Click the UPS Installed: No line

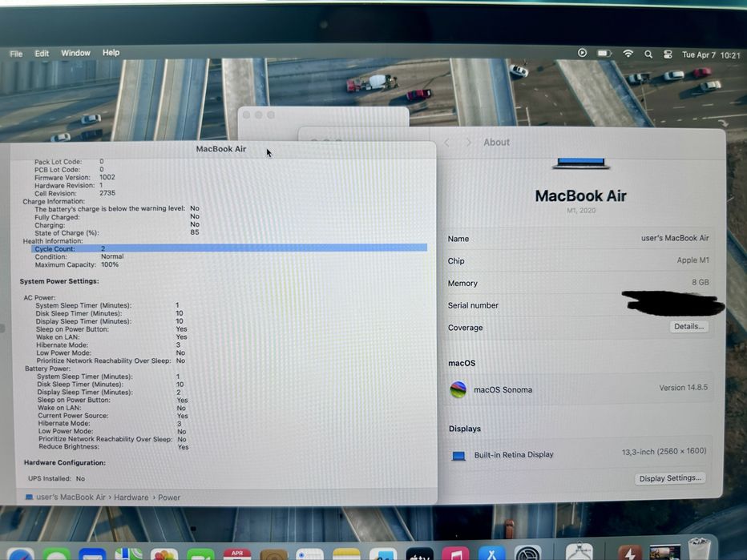(x=57, y=478)
